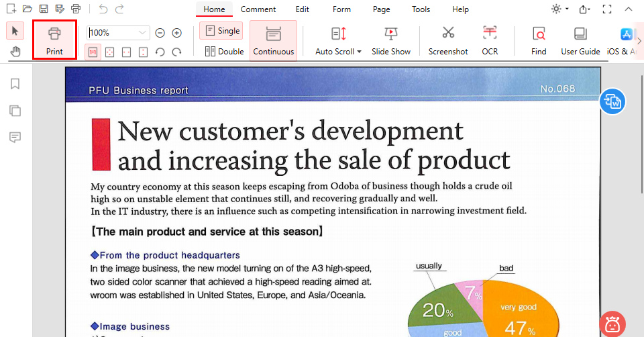Toggle Single page view mode

point(221,31)
